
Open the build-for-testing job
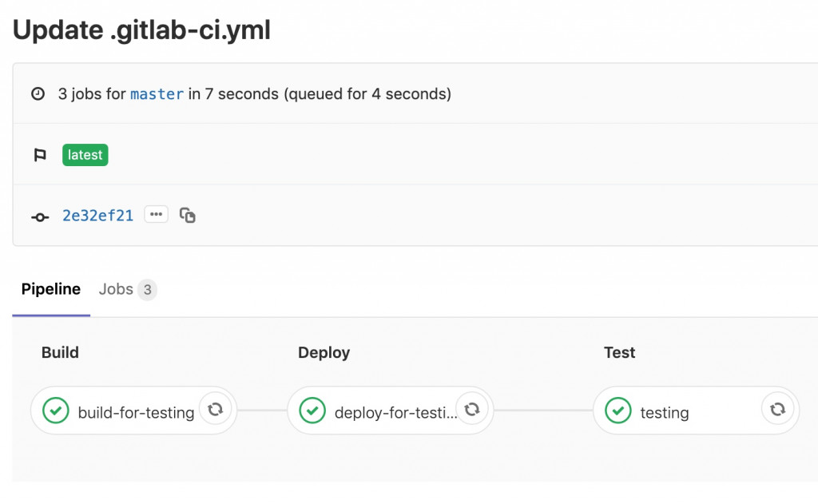(136, 413)
